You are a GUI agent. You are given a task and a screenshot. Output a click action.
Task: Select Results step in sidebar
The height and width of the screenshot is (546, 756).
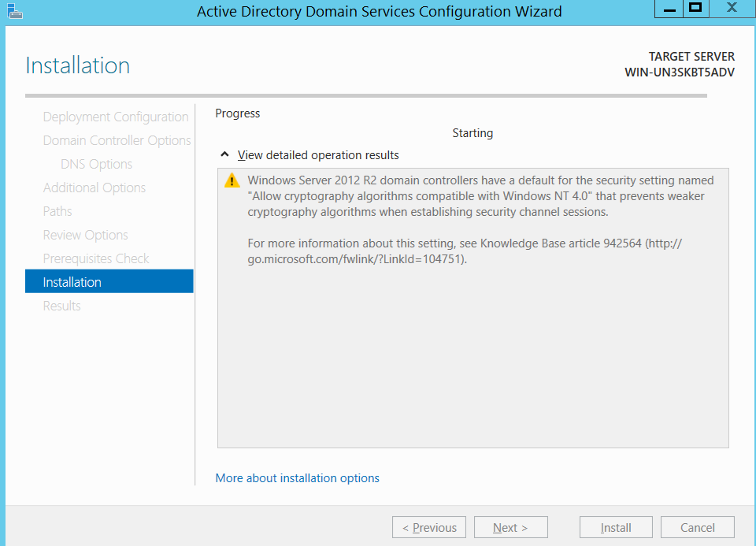click(61, 306)
